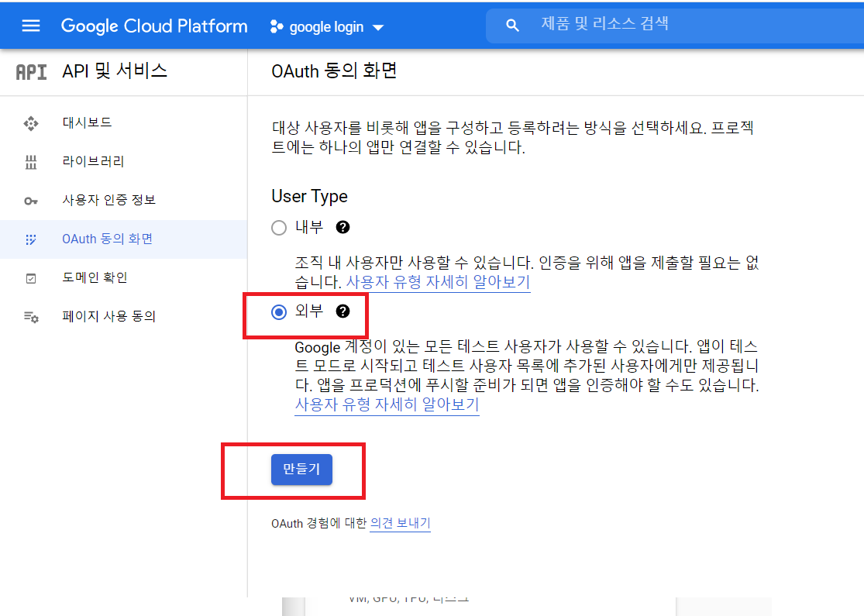Click the help icon next to 외부

343,311
